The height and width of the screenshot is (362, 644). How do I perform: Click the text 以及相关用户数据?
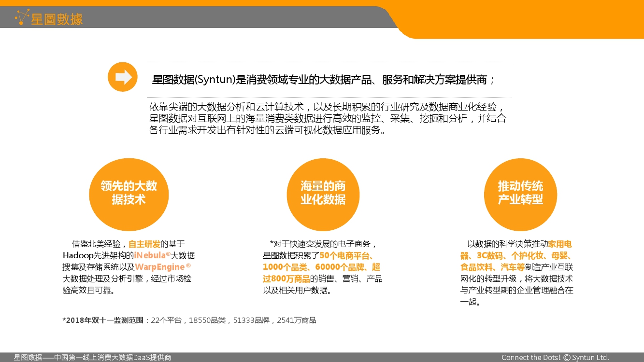[297, 290]
